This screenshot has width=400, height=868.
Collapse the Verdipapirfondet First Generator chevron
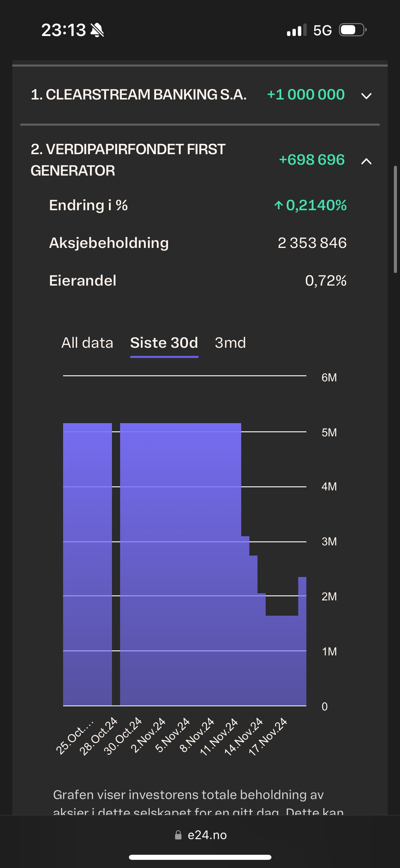pos(366,161)
